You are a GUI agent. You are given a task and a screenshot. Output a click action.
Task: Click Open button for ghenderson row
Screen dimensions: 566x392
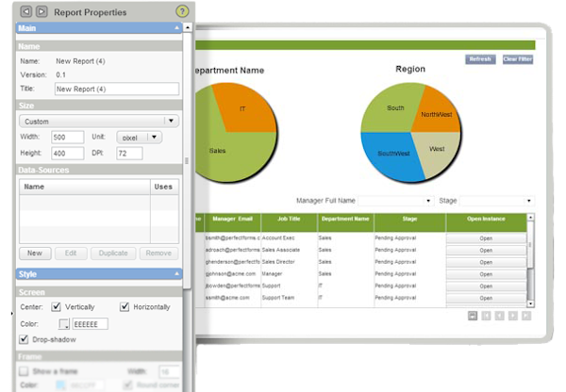click(486, 262)
